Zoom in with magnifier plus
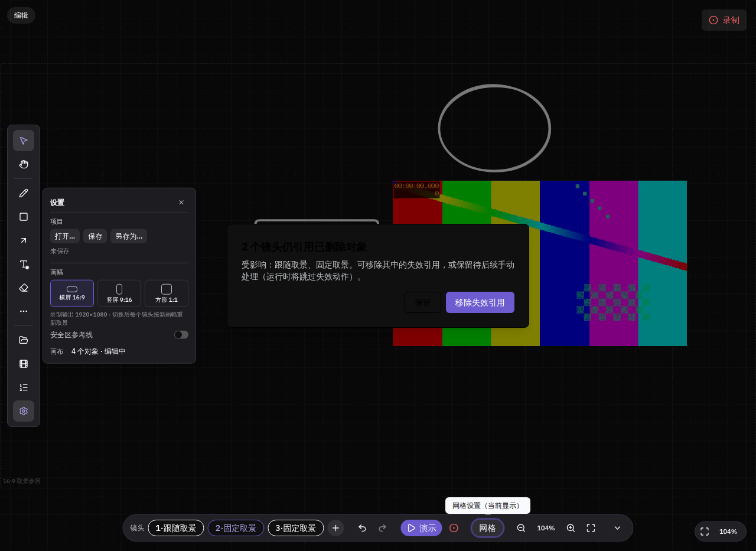 [571, 528]
